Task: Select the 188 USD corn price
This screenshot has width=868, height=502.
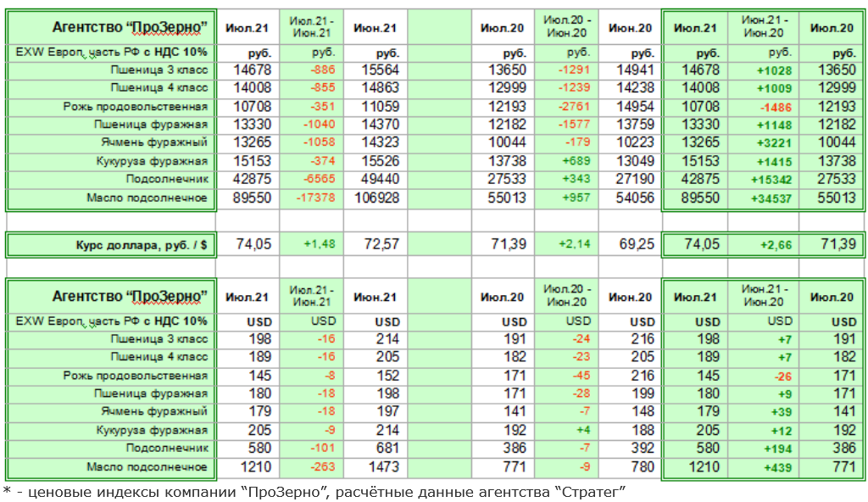Action: [x=643, y=430]
